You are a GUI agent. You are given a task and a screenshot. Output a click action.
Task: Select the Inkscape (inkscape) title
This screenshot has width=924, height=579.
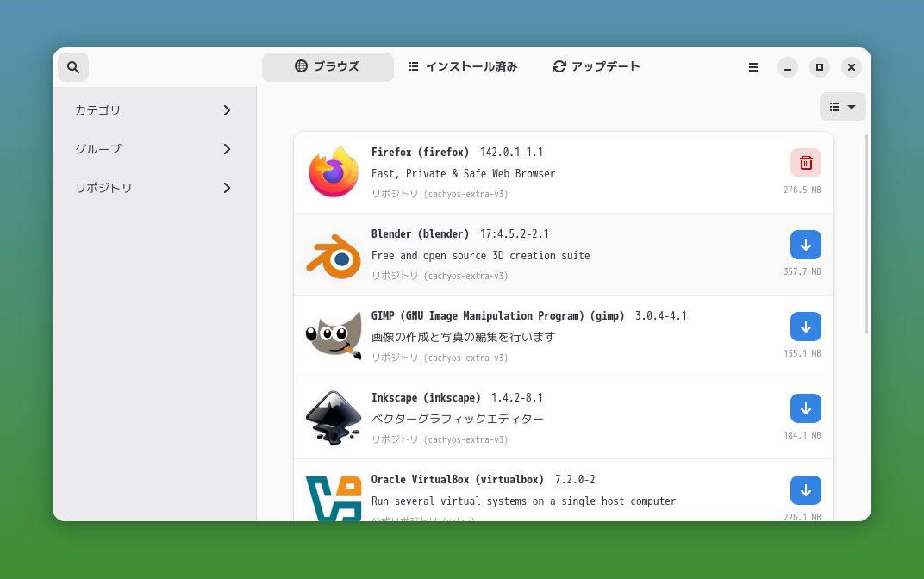[426, 397]
